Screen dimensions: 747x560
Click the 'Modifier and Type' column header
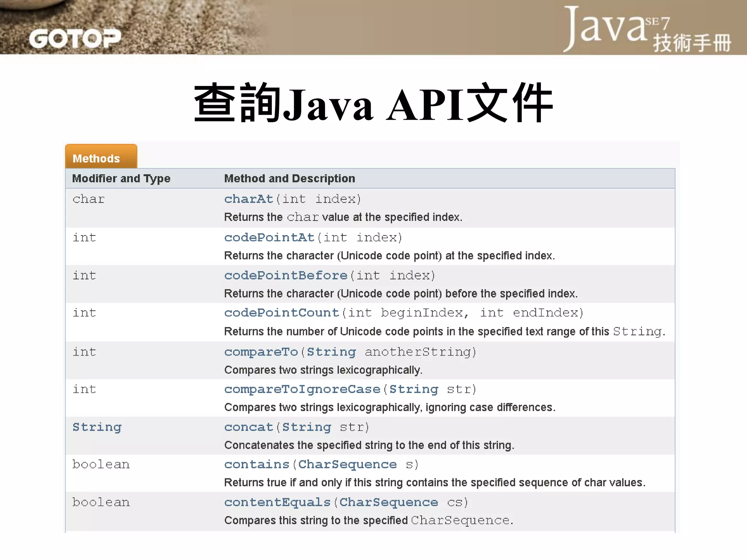[x=121, y=178]
